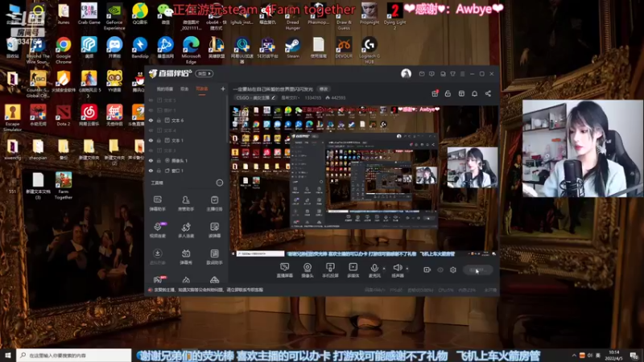Image resolution: width=644 pixels, height=362 pixels.
Task: Add a new scene with plus button
Action: (x=223, y=88)
